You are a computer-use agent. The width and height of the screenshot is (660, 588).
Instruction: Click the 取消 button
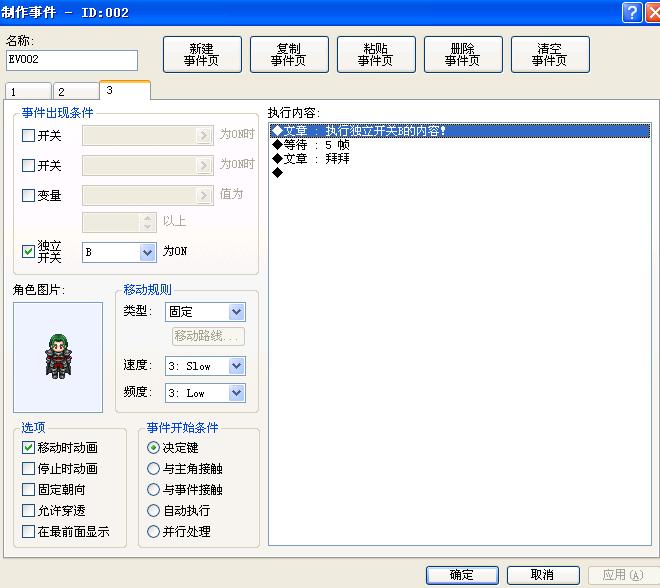[x=543, y=575]
